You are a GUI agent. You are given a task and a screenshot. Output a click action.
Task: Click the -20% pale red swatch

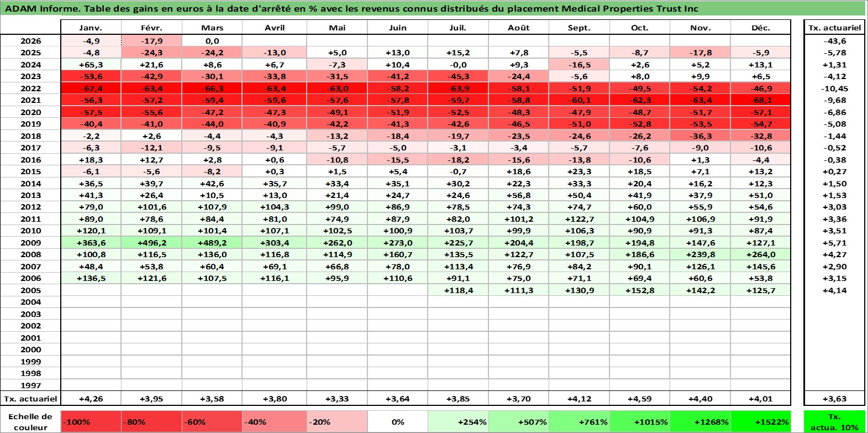coord(337,421)
